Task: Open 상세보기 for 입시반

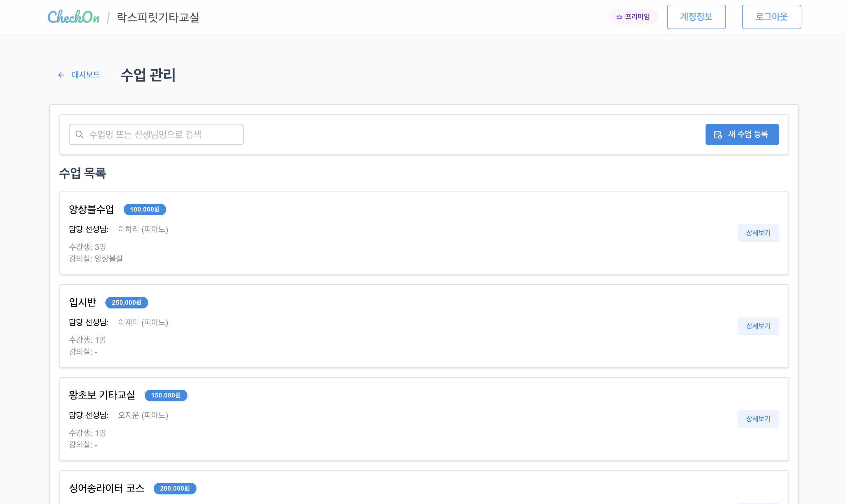Action: pos(758,326)
